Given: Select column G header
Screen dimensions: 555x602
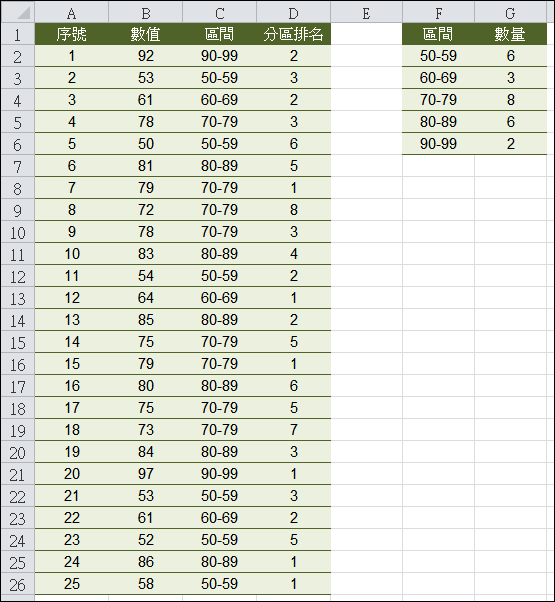Looking at the screenshot, I should (510, 13).
